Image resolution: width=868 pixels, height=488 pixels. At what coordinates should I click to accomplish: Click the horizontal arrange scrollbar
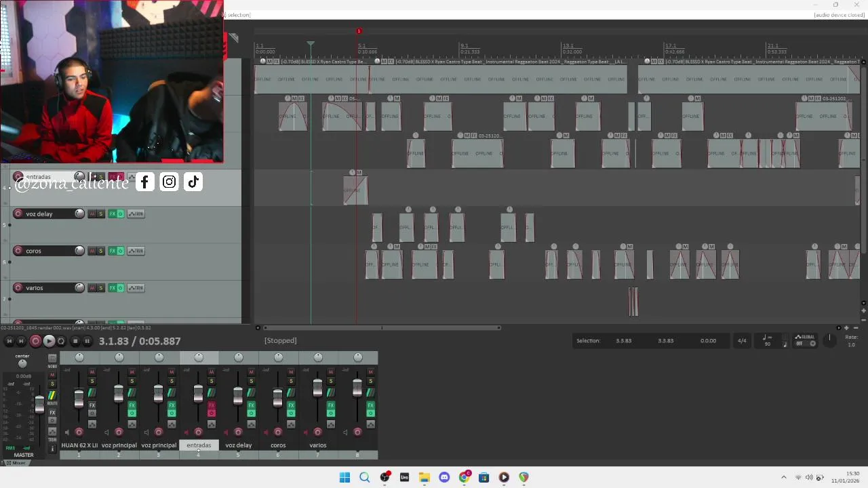[381, 328]
